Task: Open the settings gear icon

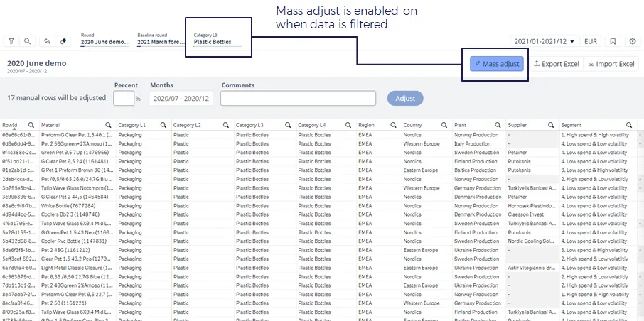Action: tap(632, 41)
